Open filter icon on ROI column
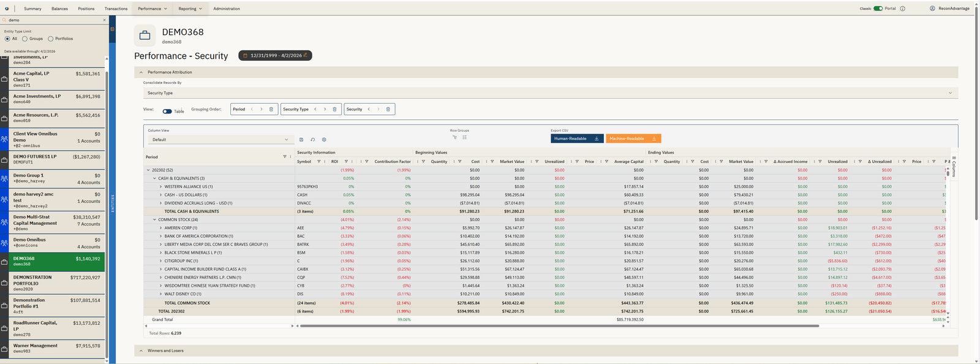The width and height of the screenshot is (980, 364). [x=346, y=162]
